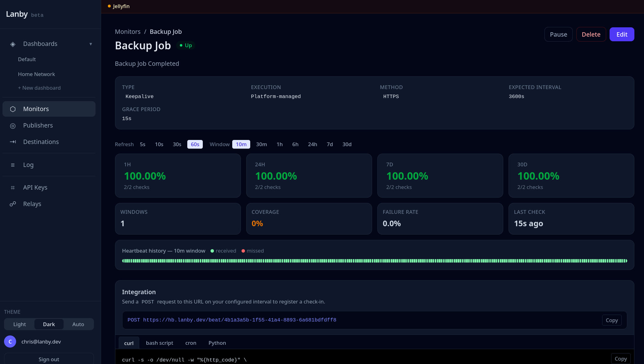Open Publishers via its target icon
Viewport: 644px width, 364px height.
tap(13, 126)
